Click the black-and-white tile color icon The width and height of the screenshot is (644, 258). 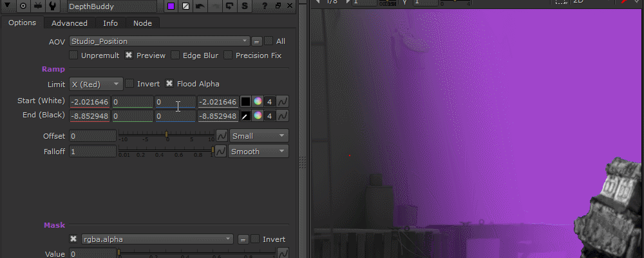(x=185, y=6)
